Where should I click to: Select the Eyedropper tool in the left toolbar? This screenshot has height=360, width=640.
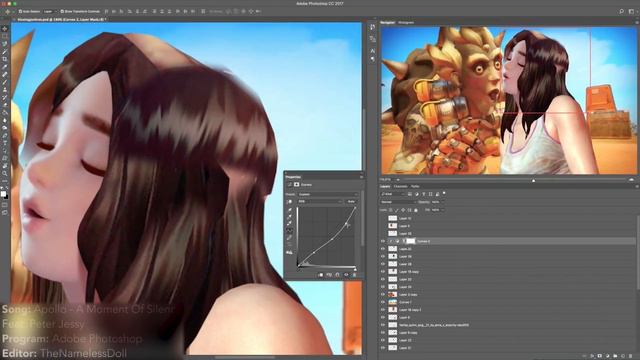(5, 67)
